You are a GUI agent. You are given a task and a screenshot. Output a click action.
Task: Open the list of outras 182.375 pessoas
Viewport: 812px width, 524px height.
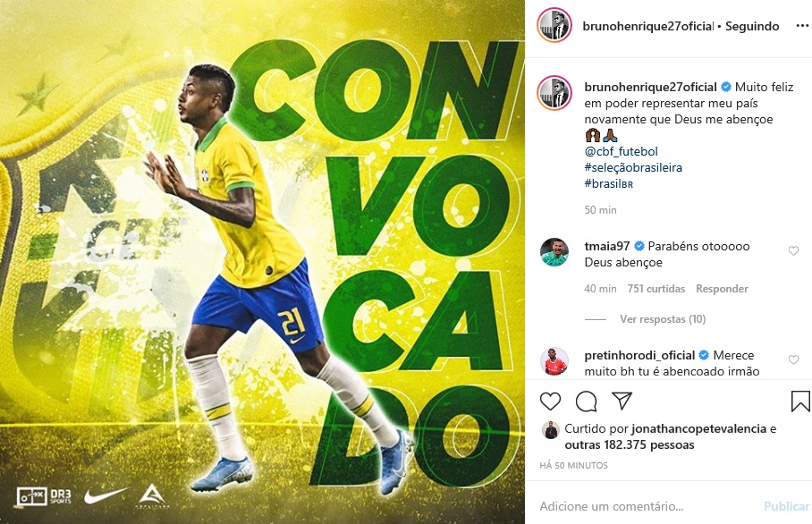(630, 444)
